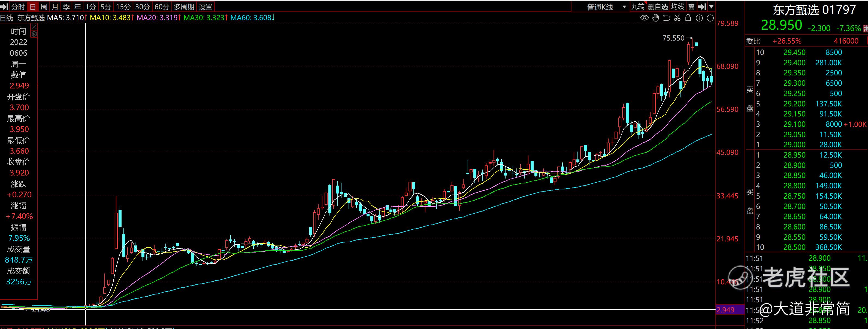Click the MA30: 3.323 indicator label
The image size is (868, 329).
click(206, 18)
